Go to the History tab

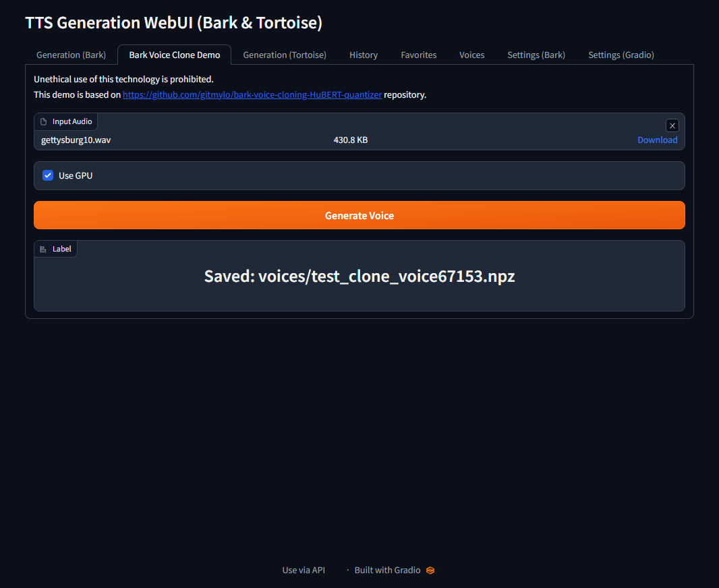[x=364, y=55]
